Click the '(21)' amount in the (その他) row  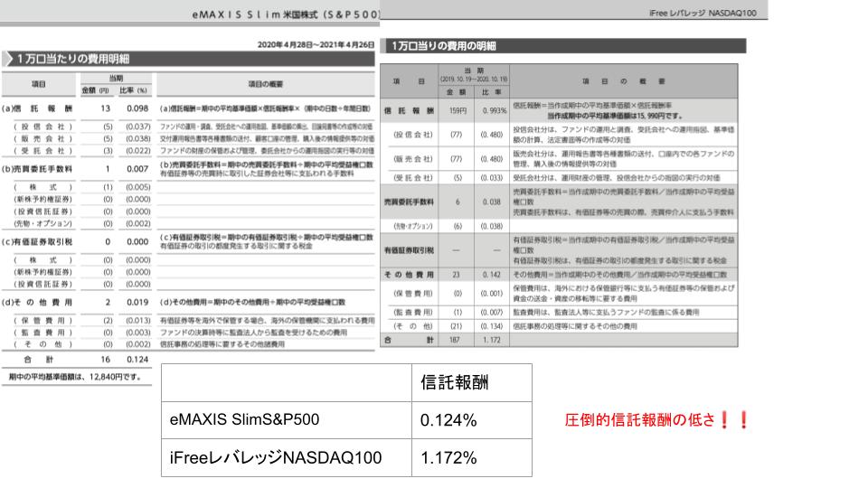(x=457, y=326)
